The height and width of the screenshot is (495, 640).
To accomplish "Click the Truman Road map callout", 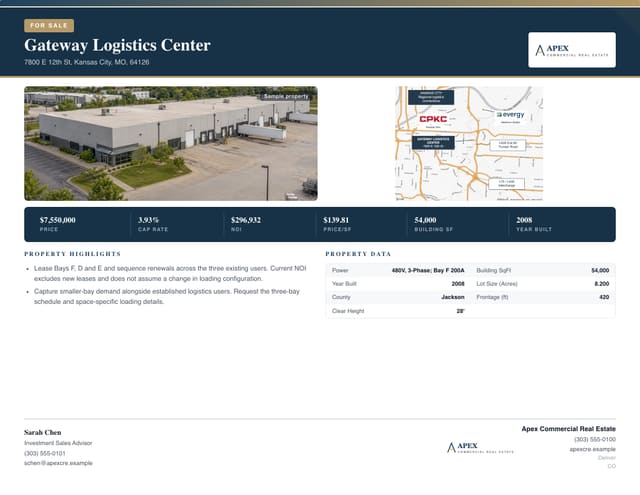I will [507, 145].
